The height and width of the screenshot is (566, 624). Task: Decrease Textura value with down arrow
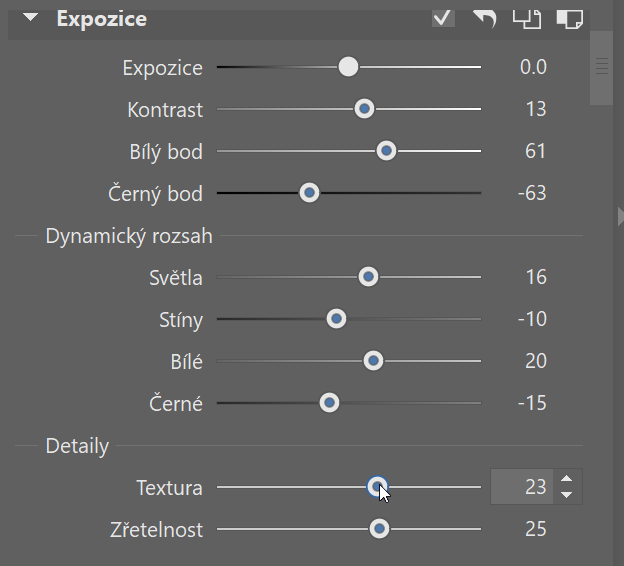pyautogui.click(x=567, y=495)
